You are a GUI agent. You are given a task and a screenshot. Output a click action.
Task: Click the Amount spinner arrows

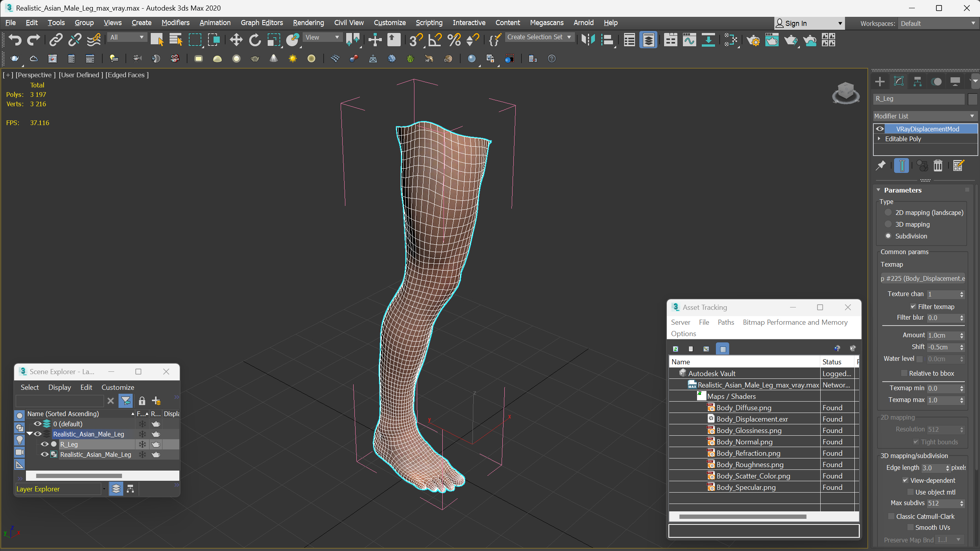click(962, 335)
